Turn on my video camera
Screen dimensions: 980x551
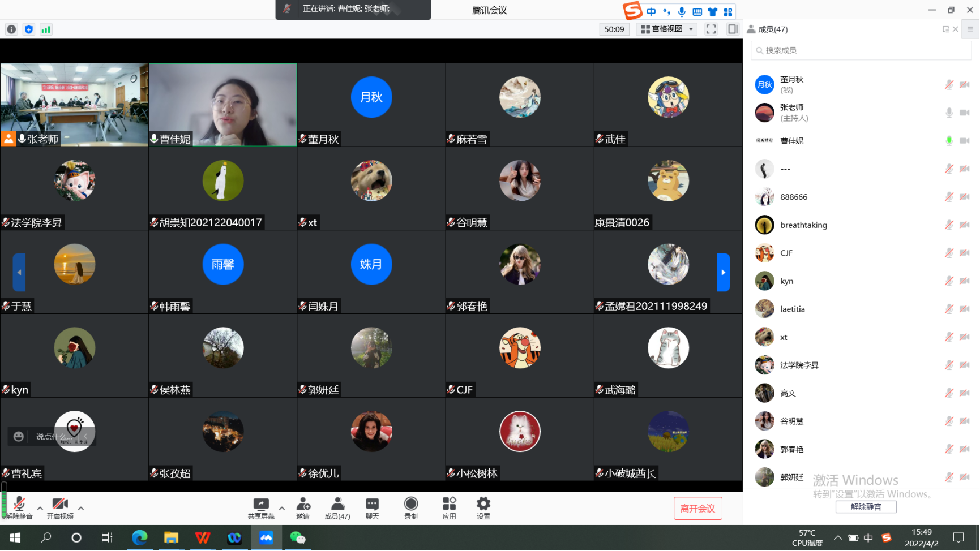tap(60, 507)
